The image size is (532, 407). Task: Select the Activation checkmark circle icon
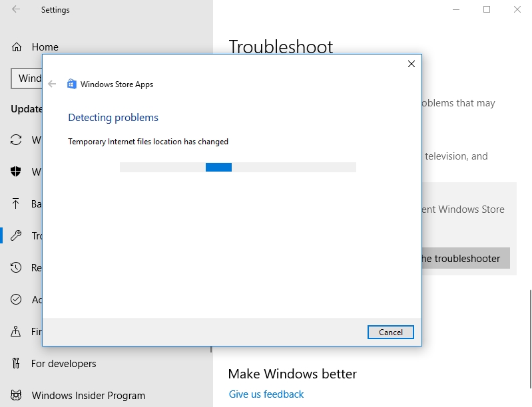16,300
